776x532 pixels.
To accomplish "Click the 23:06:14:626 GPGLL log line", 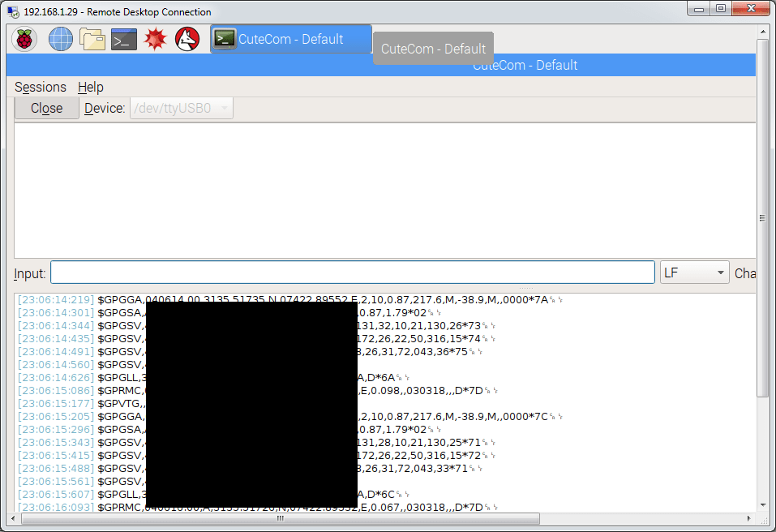I will tap(213, 378).
